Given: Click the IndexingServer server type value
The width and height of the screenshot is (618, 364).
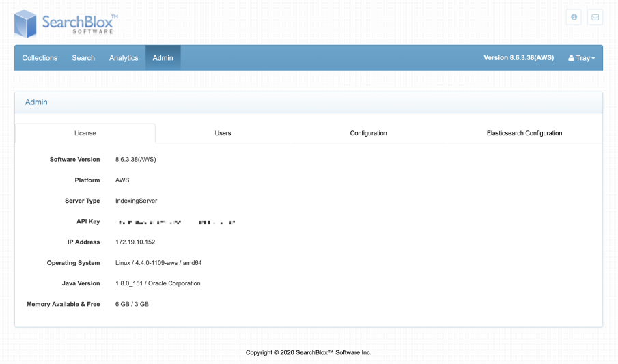Looking at the screenshot, I should pos(136,201).
